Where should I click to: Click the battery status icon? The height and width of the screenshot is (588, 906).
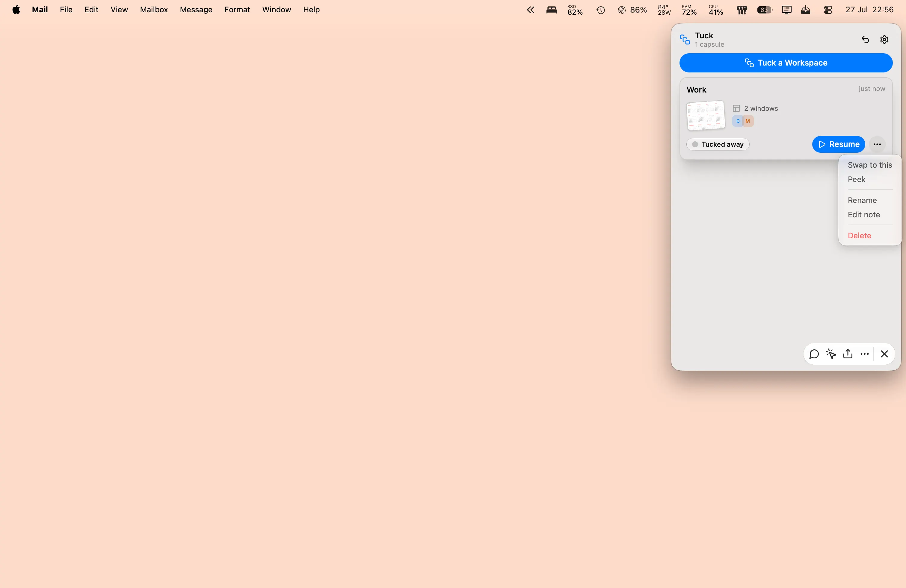(764, 10)
